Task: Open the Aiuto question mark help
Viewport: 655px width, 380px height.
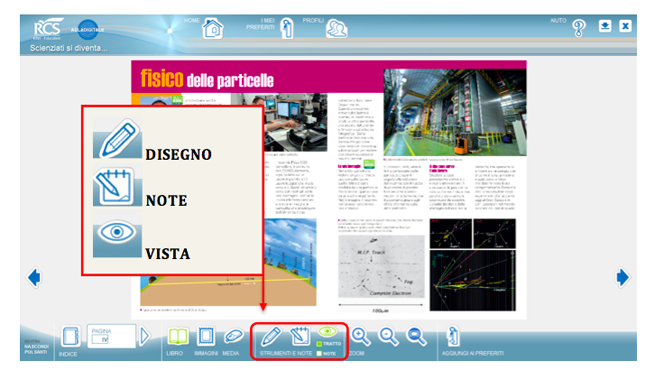Action: (579, 28)
